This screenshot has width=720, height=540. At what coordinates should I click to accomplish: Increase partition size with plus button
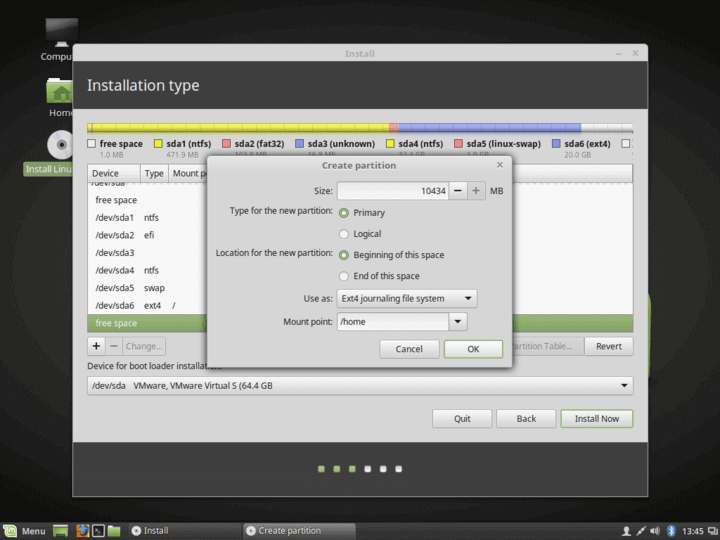(476, 191)
